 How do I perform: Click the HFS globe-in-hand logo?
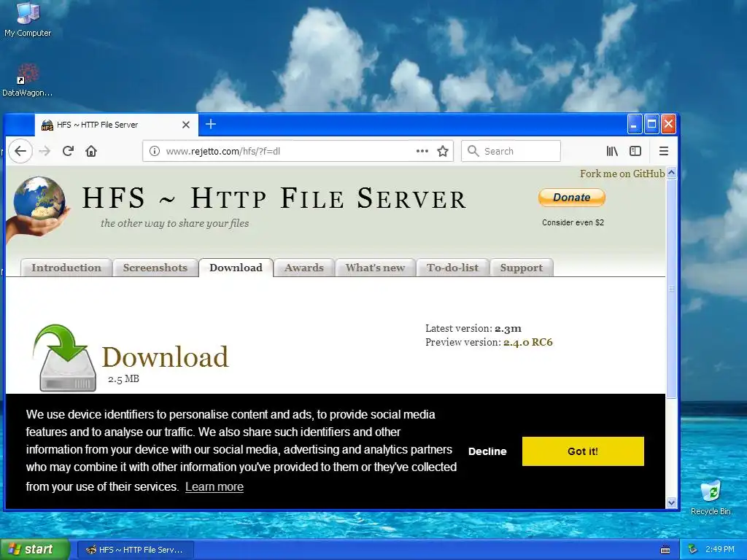pos(38,208)
